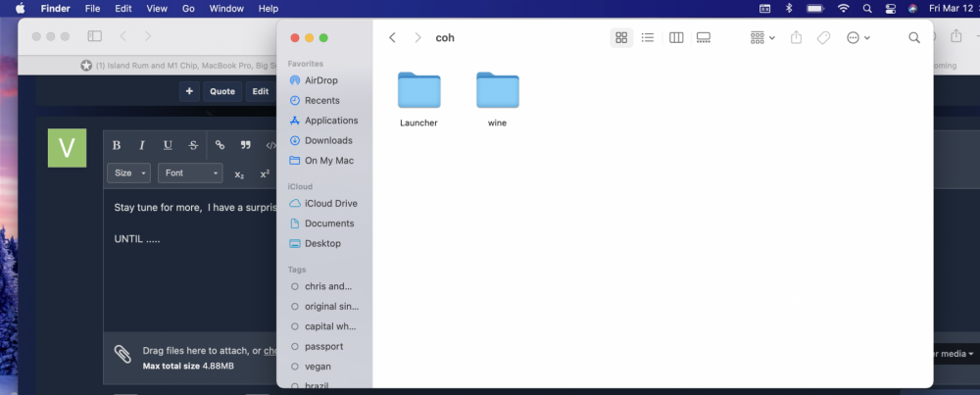The width and height of the screenshot is (980, 395).
Task: Select Downloads in the Finder sidebar
Action: click(x=328, y=140)
